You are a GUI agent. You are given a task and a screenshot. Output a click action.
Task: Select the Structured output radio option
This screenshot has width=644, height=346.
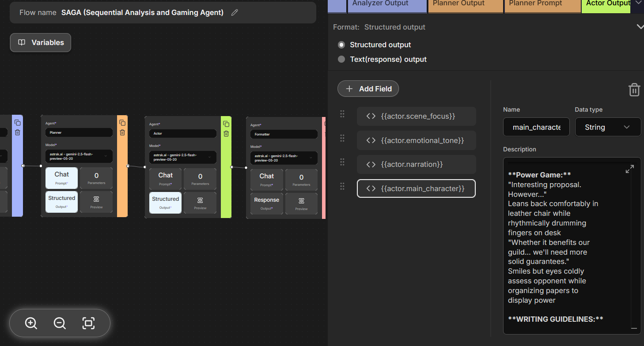click(x=341, y=45)
